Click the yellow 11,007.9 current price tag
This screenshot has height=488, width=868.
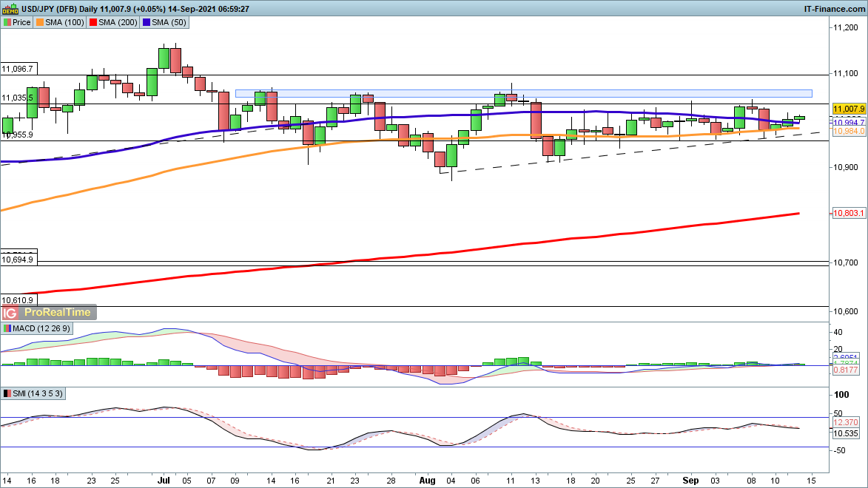click(848, 108)
